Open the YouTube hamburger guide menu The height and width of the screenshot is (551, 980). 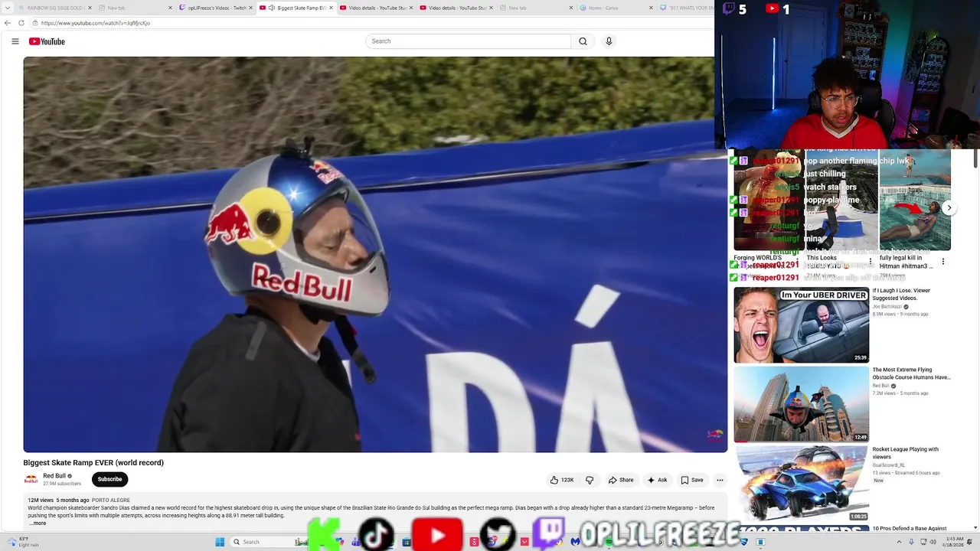click(15, 41)
